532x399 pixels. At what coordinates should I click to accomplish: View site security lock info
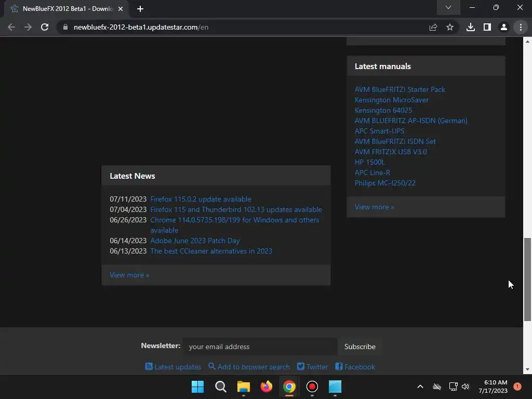pos(65,27)
